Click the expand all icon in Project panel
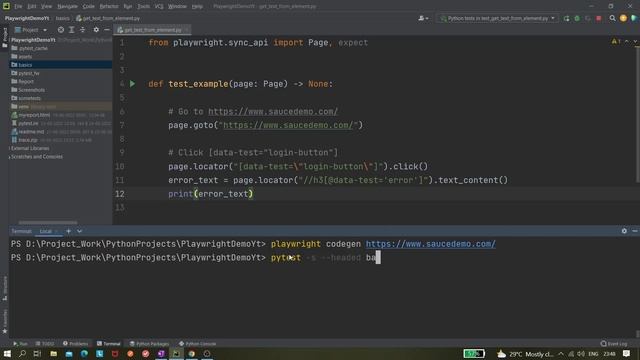This screenshot has width=640, height=360. click(71, 30)
